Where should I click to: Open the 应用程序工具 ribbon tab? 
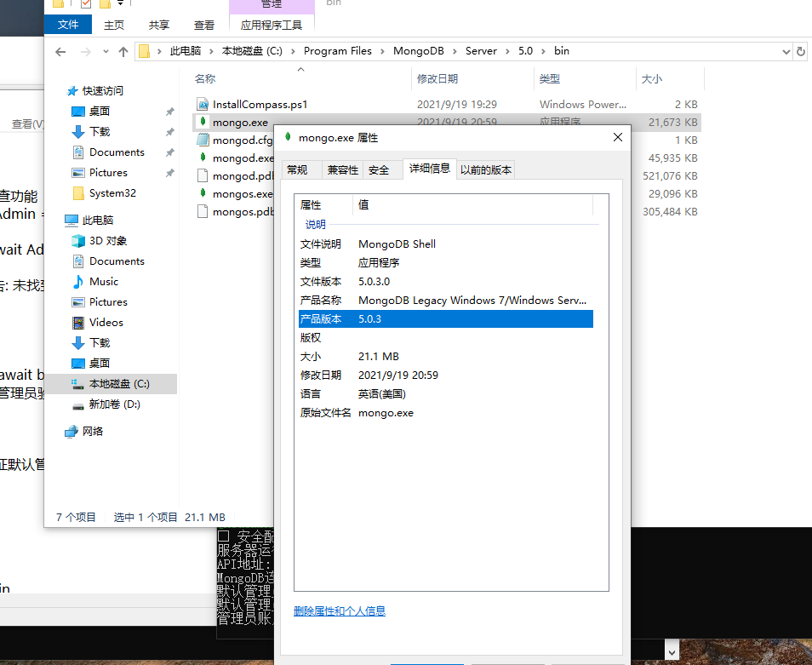coord(272,25)
